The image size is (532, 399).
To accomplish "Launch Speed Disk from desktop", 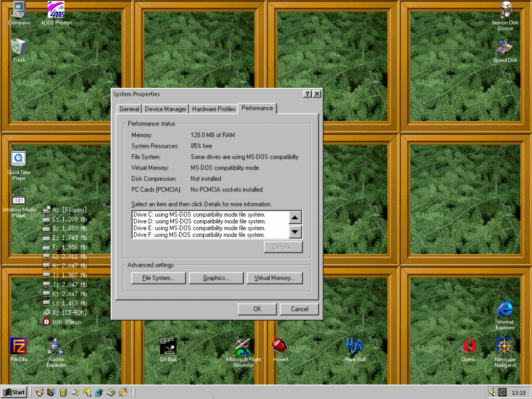I will pyautogui.click(x=505, y=48).
